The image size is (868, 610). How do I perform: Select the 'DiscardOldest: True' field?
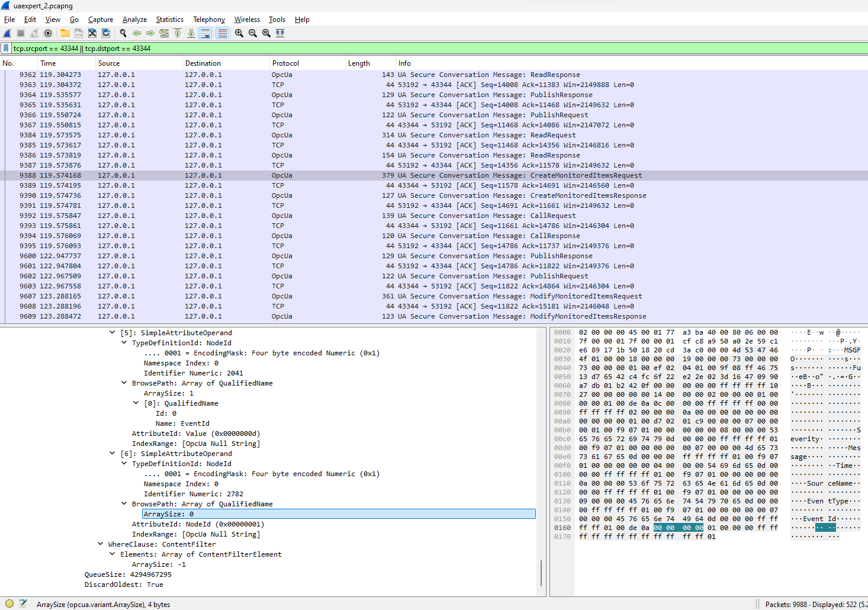click(x=124, y=585)
